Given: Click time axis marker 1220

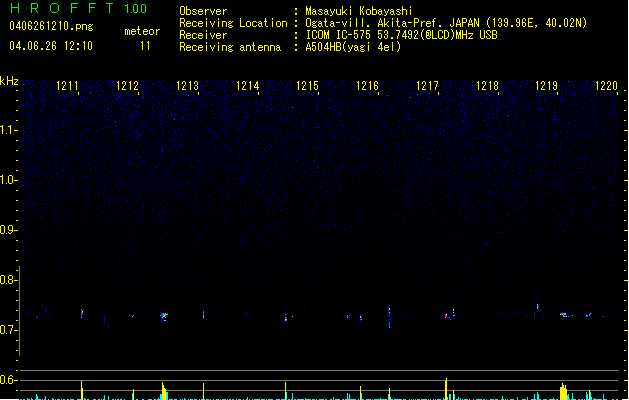Looking at the screenshot, I should (x=606, y=85).
